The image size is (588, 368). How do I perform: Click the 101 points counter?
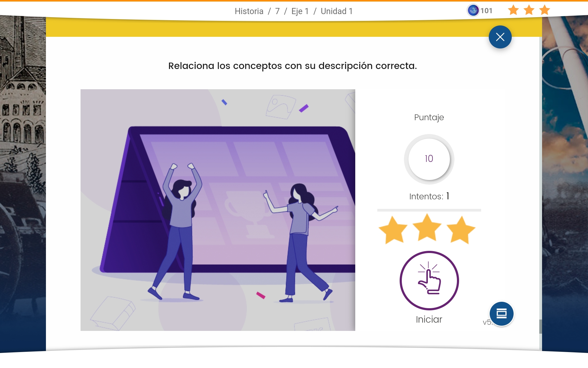[x=486, y=11]
